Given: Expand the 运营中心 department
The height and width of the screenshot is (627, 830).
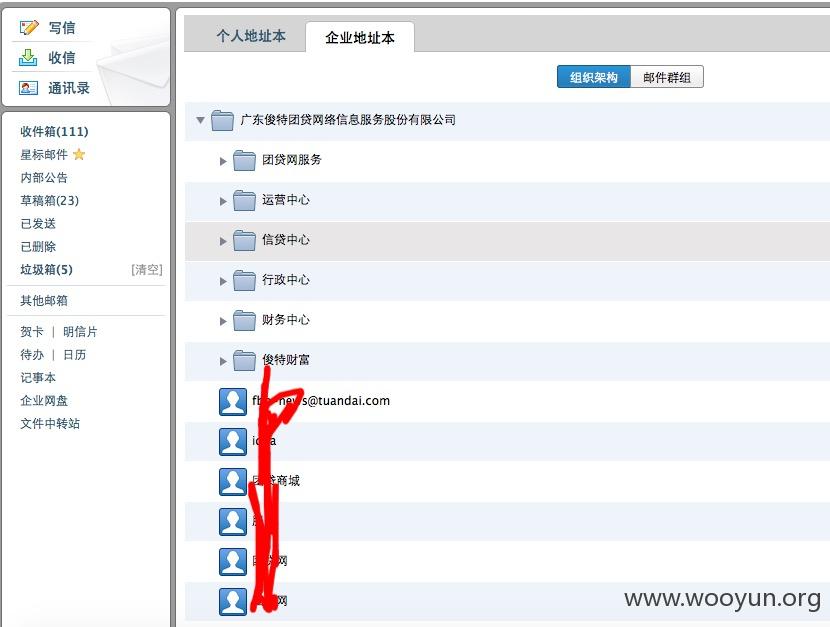Looking at the screenshot, I should 223,201.
